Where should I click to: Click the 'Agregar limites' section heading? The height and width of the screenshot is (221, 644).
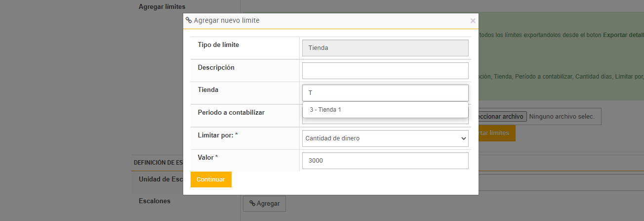(x=162, y=6)
